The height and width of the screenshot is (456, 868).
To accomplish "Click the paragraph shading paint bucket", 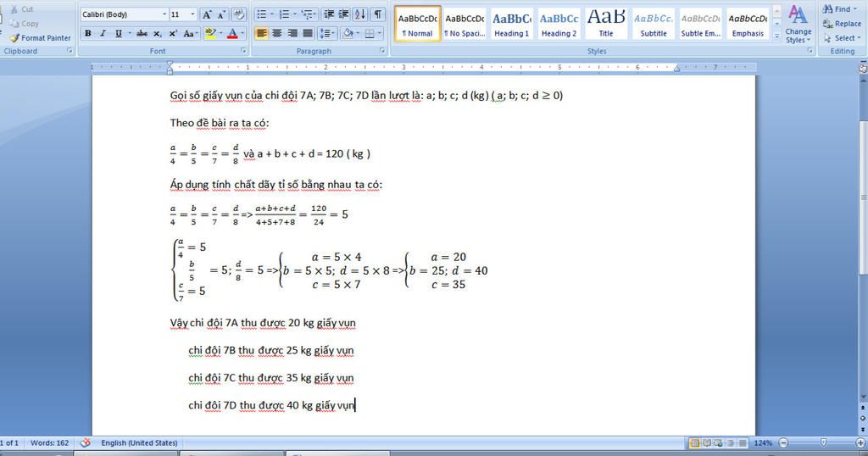I will click(348, 34).
